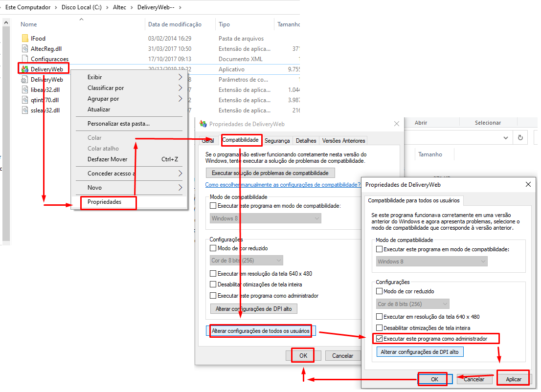The image size is (541, 392).
Task: Check Executar como administrador in back dialog
Action: coord(213,296)
